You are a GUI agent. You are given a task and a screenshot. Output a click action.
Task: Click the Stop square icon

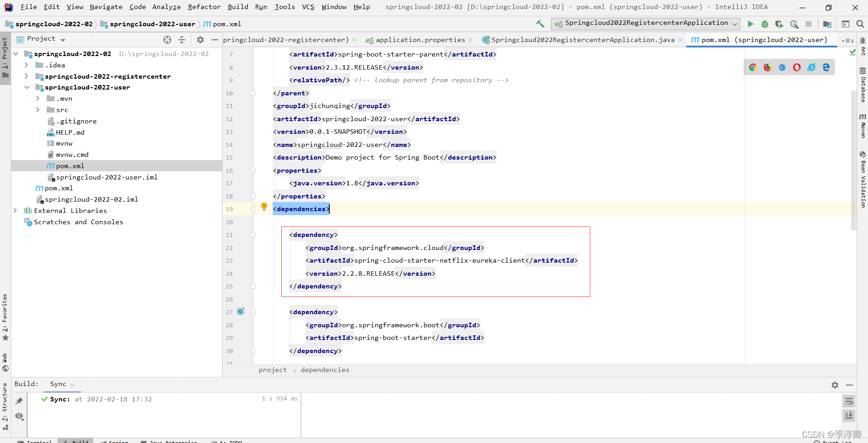coord(809,24)
